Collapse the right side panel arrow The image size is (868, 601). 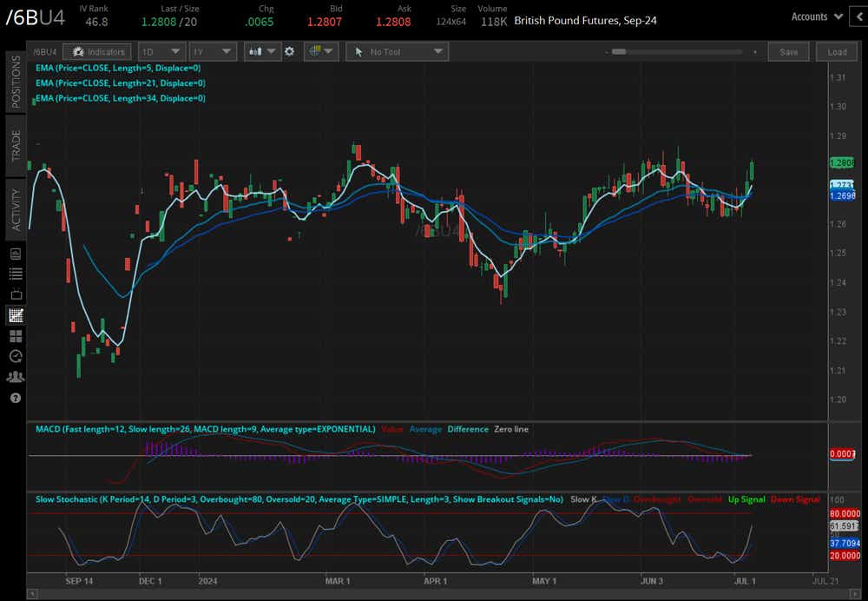[x=859, y=17]
